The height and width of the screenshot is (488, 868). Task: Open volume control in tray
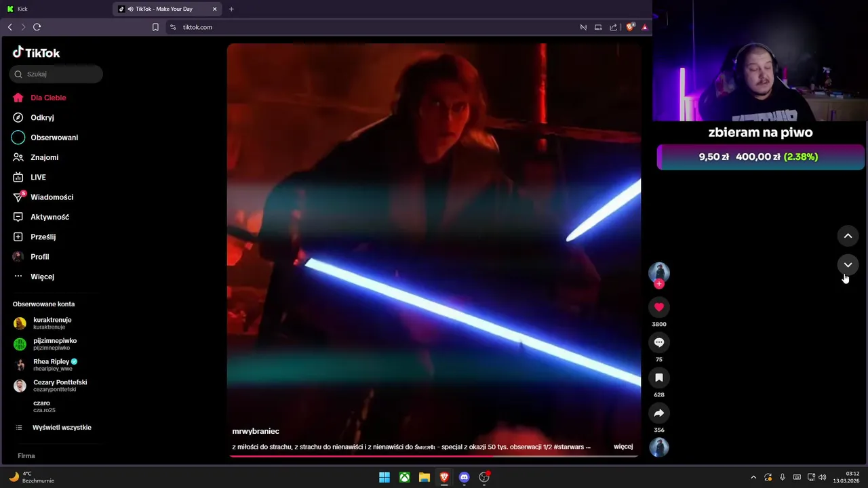click(x=823, y=477)
